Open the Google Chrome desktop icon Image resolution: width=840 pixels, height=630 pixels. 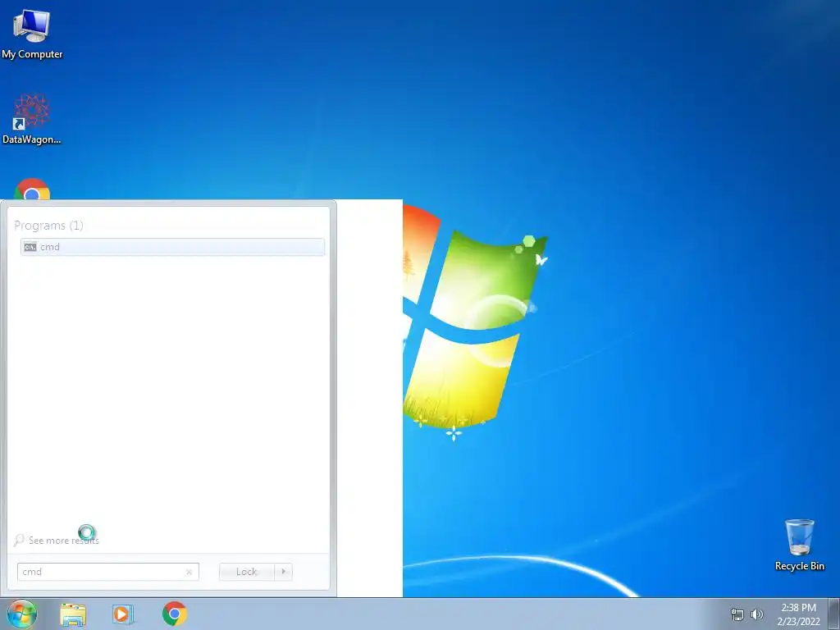pos(32,189)
